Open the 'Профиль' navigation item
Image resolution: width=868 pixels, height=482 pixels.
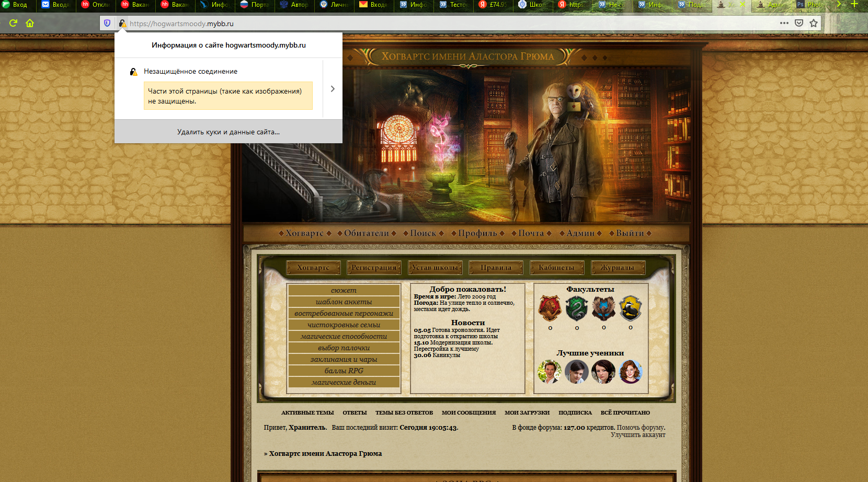tap(477, 233)
